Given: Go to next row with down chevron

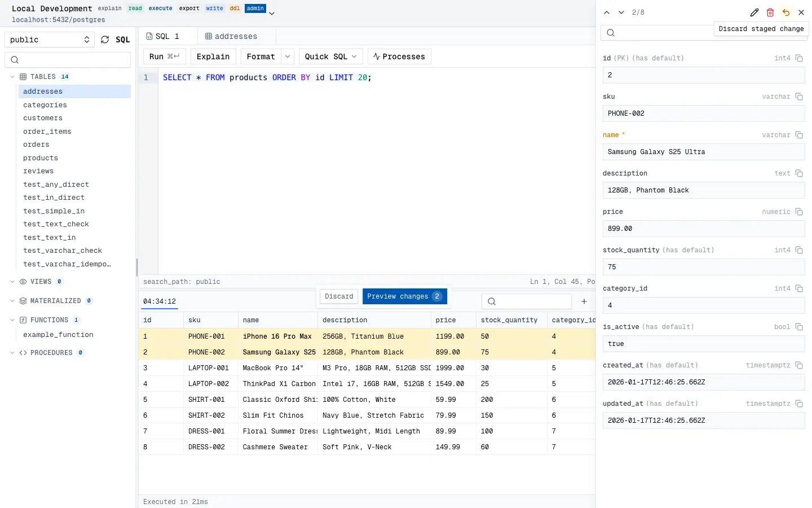Looking at the screenshot, I should (621, 12).
